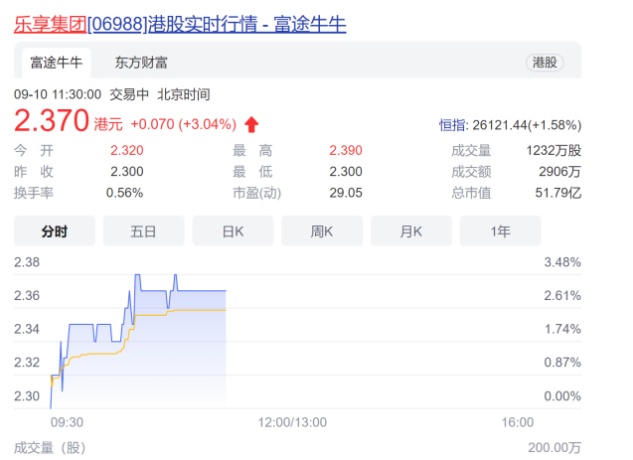Click the timestamp 09-10 11:30:00
Screen dimensions: 633x460
[x=57, y=95]
